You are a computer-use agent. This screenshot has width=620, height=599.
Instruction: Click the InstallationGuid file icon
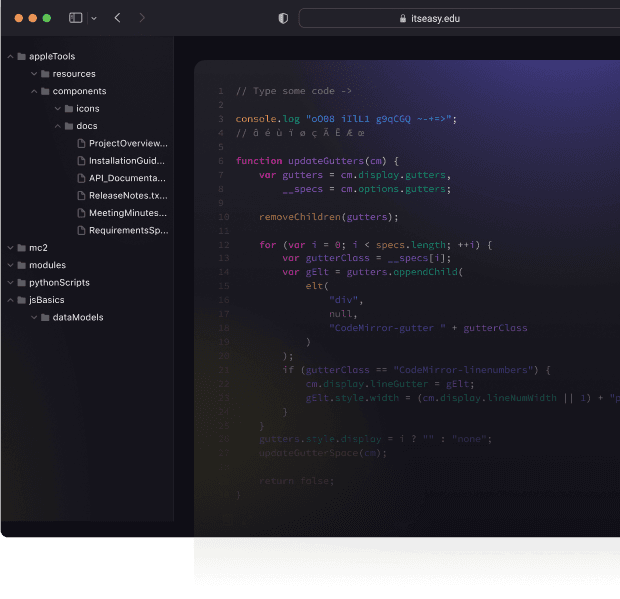(x=81, y=161)
